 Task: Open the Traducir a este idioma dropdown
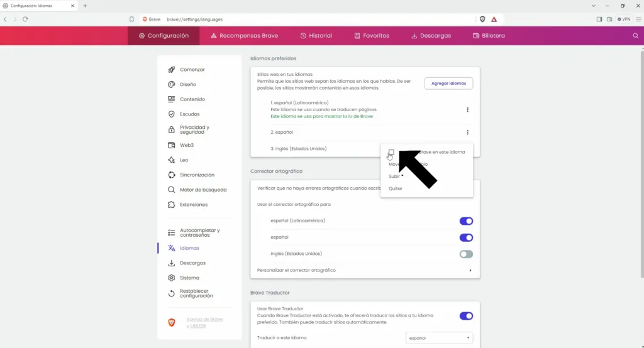pyautogui.click(x=438, y=338)
